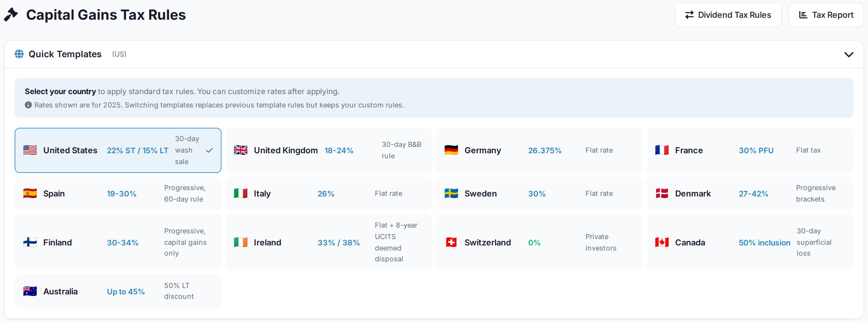
Task: Click France's Flat tax note
Action: click(x=808, y=150)
